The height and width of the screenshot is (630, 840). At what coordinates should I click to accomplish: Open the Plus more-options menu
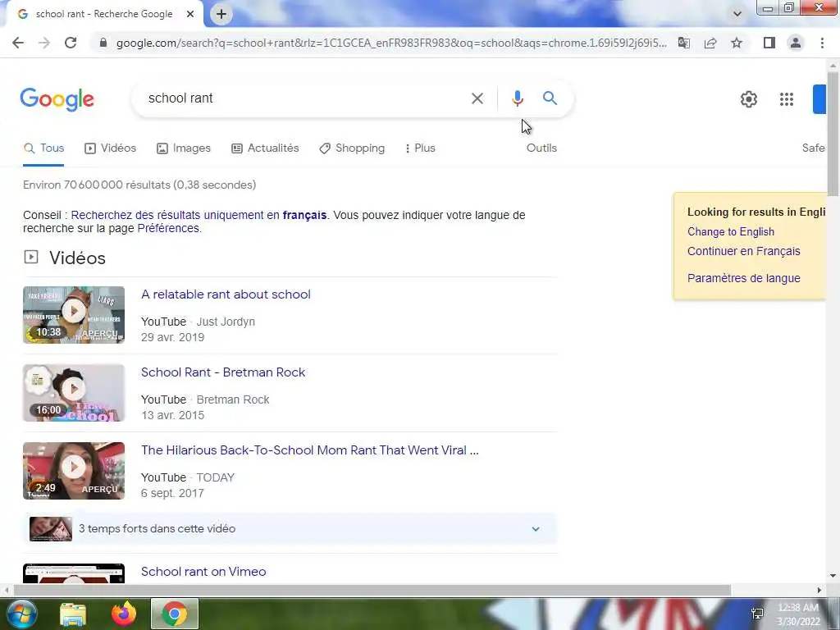[420, 148]
